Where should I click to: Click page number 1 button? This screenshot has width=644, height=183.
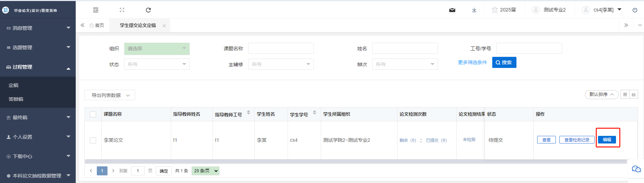(102, 171)
